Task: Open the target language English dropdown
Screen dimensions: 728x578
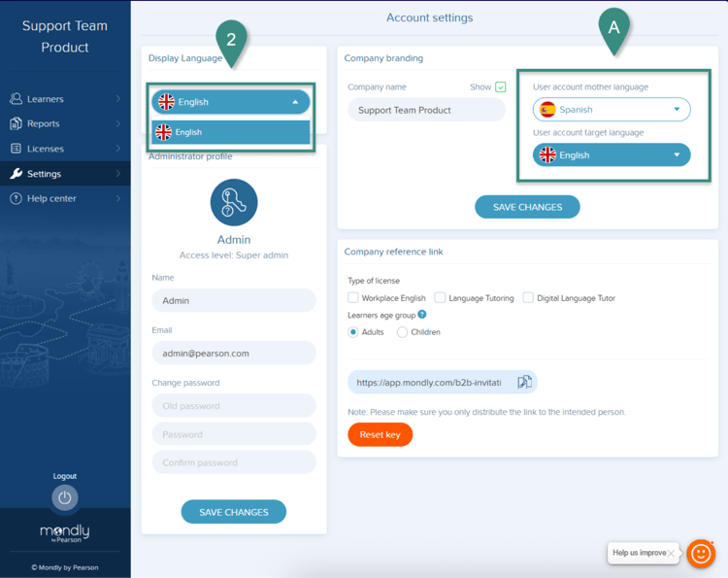Action: click(612, 155)
